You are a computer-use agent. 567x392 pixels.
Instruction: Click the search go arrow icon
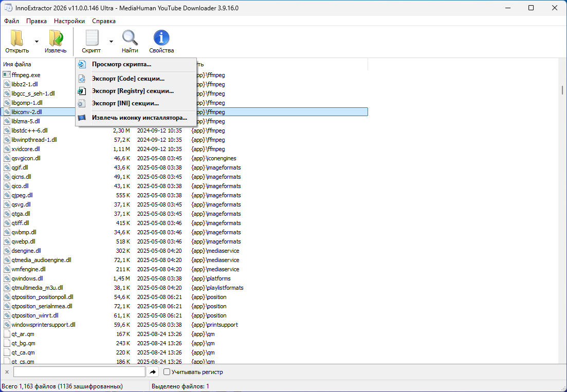(153, 372)
